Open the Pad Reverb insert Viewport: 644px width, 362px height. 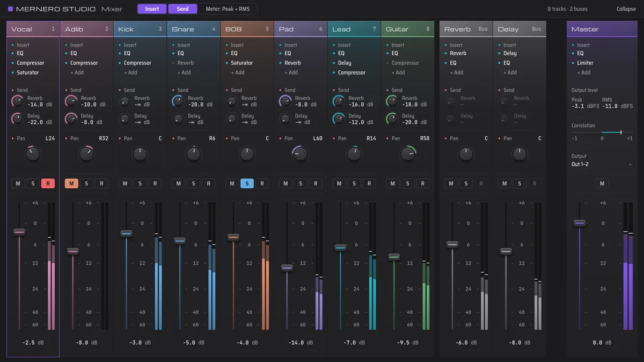[x=293, y=63]
